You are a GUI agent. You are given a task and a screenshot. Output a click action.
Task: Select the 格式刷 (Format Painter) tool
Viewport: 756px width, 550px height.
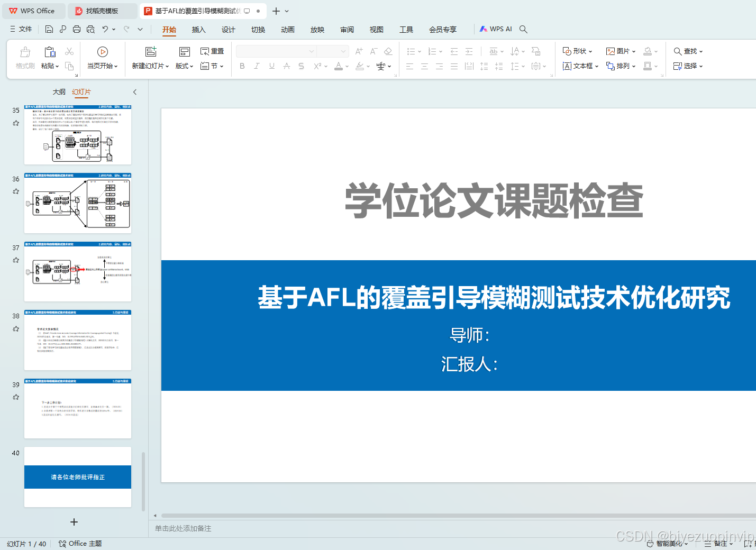(24, 58)
